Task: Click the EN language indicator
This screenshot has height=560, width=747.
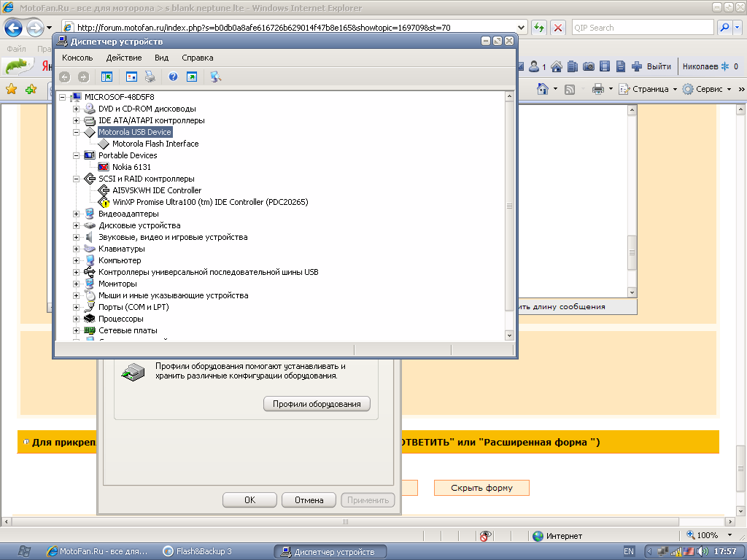Action: 629,551
